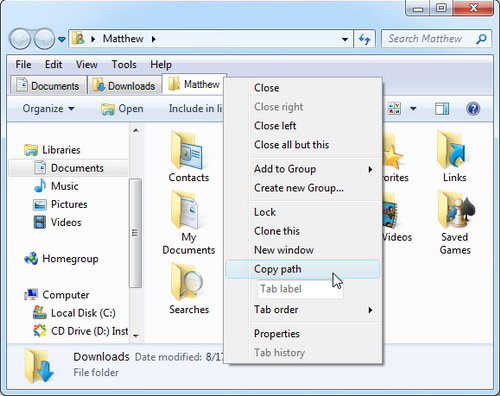Click the Tab label input field
This screenshot has height=396, width=500.
click(x=300, y=289)
